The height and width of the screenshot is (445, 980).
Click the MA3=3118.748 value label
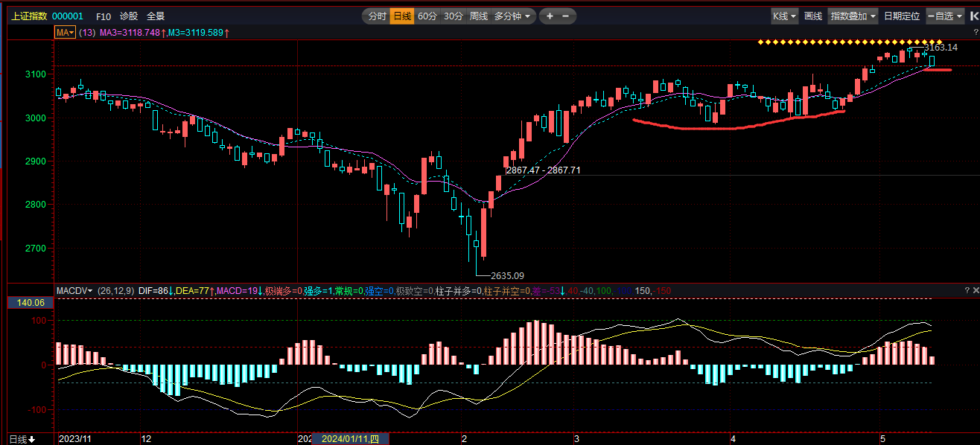click(132, 33)
